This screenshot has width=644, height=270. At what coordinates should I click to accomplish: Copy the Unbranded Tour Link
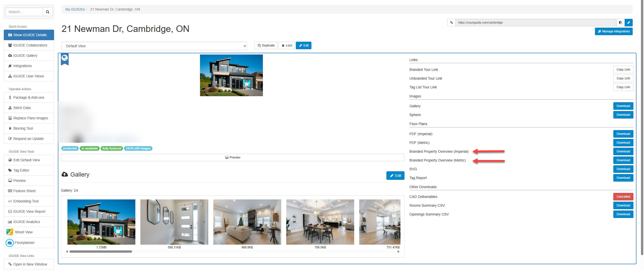click(x=623, y=78)
